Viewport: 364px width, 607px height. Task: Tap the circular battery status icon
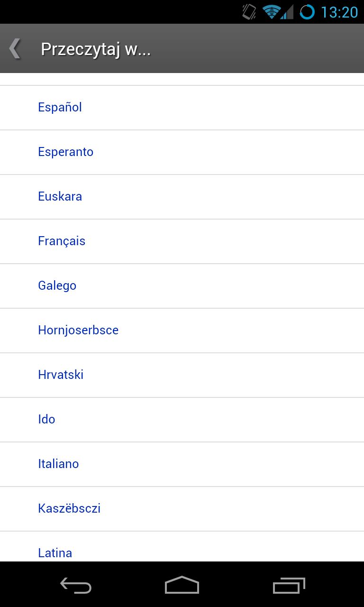coord(307,12)
